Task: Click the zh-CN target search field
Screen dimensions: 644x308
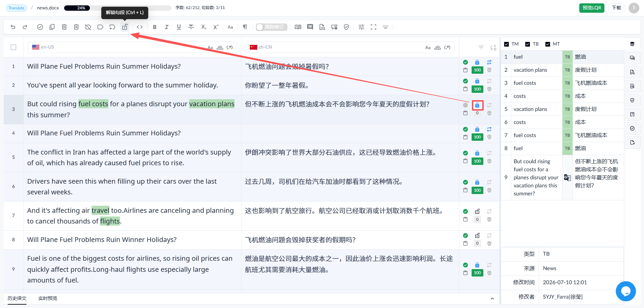Action: 350,47
